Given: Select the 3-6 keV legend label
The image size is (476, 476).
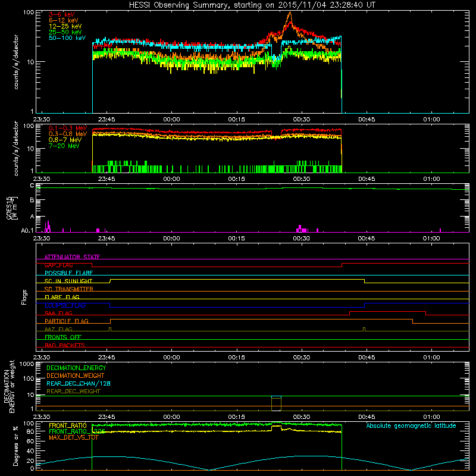Looking at the screenshot, I should pyautogui.click(x=62, y=14).
